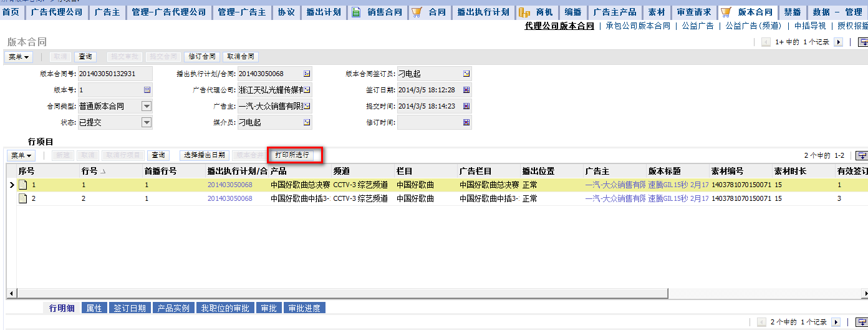Open the 中插导视 link
The width and height of the screenshot is (868, 330).
(809, 26)
